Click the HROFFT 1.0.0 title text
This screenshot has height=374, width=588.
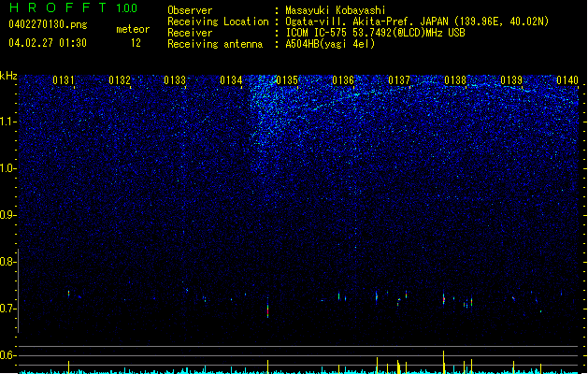pyautogui.click(x=74, y=7)
